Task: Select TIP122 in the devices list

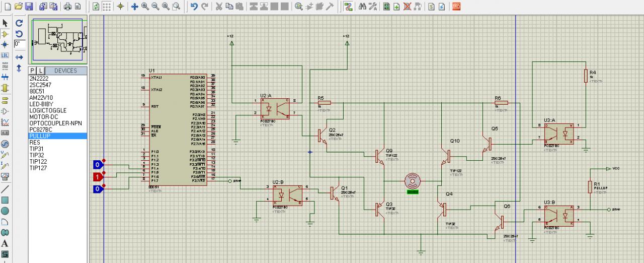Action: click(38, 162)
